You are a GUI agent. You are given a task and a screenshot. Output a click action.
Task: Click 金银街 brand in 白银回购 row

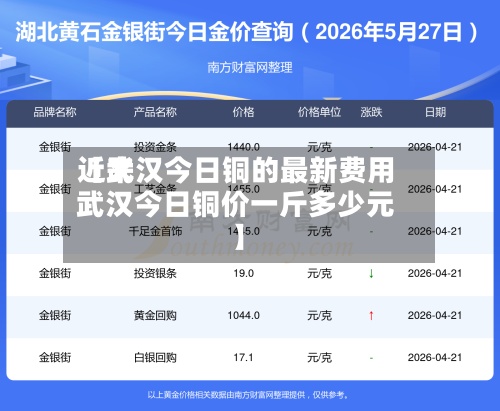click(55, 358)
